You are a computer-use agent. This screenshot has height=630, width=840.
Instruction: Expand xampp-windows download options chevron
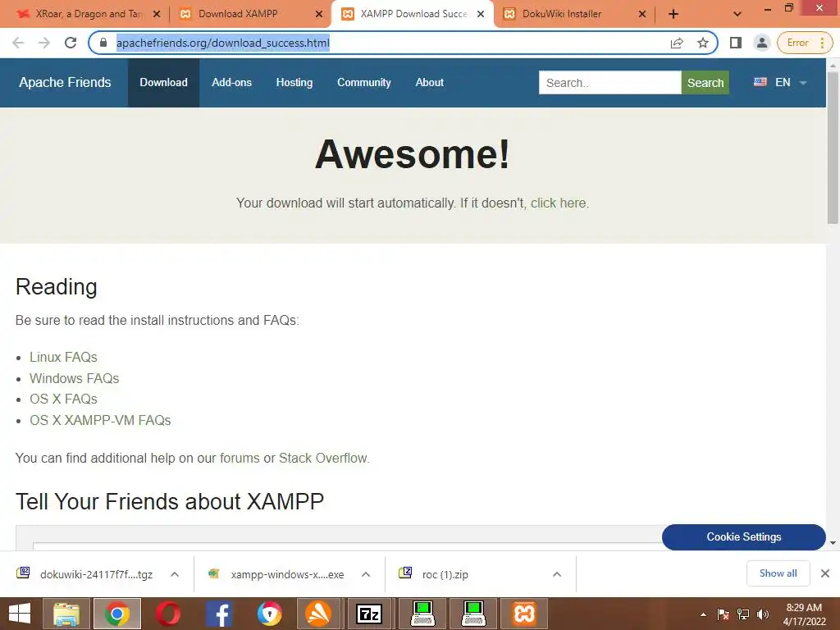click(x=366, y=574)
